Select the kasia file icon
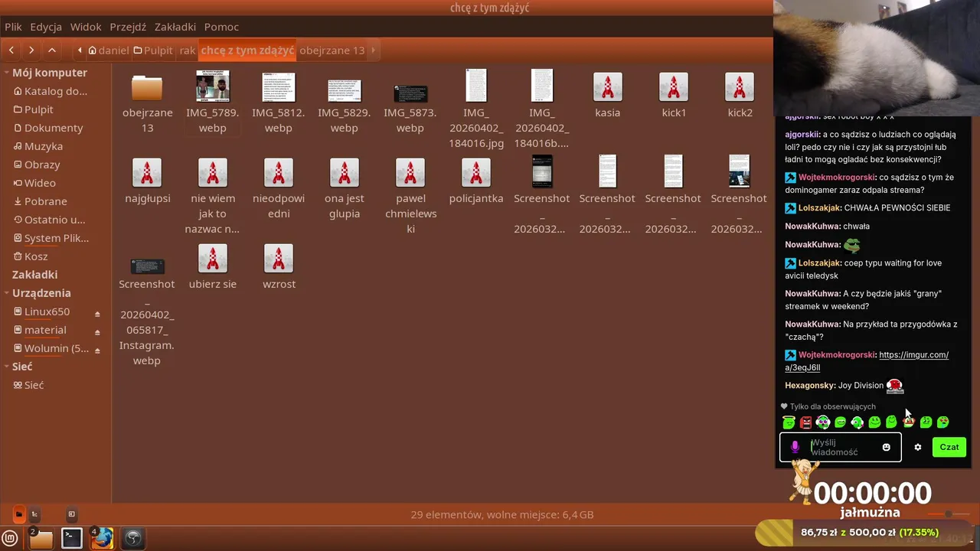The height and width of the screenshot is (551, 980). pos(608,87)
